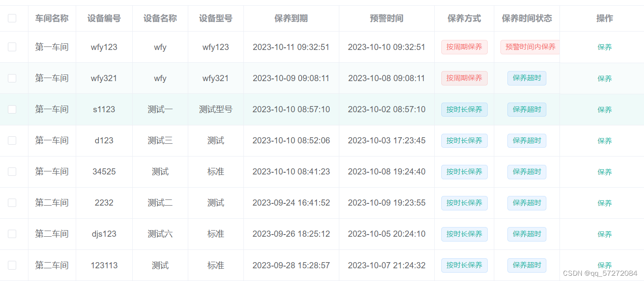Select the checkbox for device 123113
Screen dimensions: 644x281
pos(12,265)
